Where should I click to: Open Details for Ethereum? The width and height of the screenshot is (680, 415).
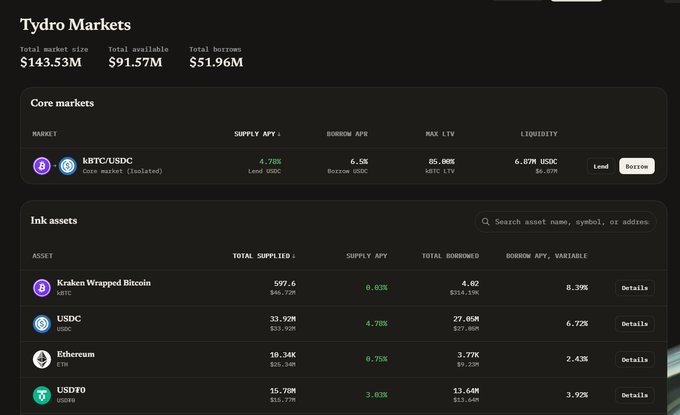(x=634, y=359)
